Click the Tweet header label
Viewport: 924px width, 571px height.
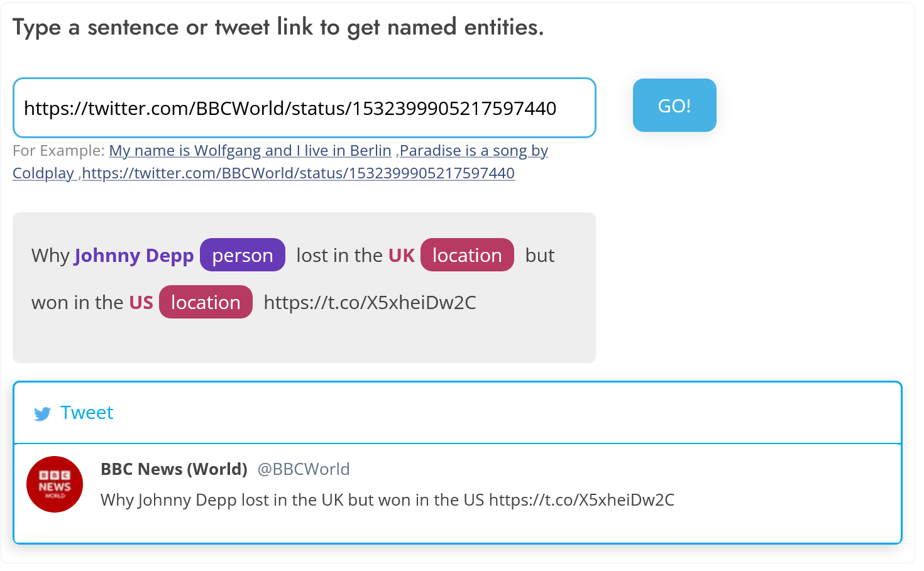coord(87,413)
